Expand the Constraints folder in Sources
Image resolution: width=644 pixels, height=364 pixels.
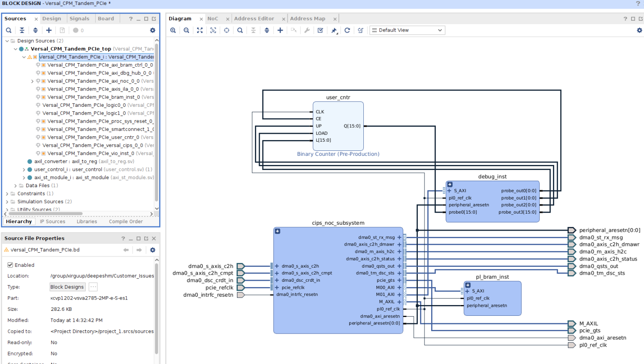[x=7, y=193]
